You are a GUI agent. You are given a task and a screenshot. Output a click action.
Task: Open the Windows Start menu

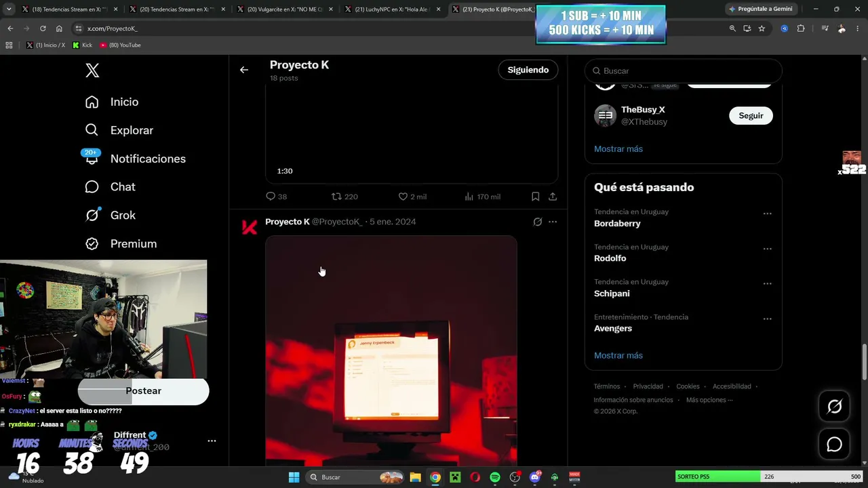(x=294, y=477)
